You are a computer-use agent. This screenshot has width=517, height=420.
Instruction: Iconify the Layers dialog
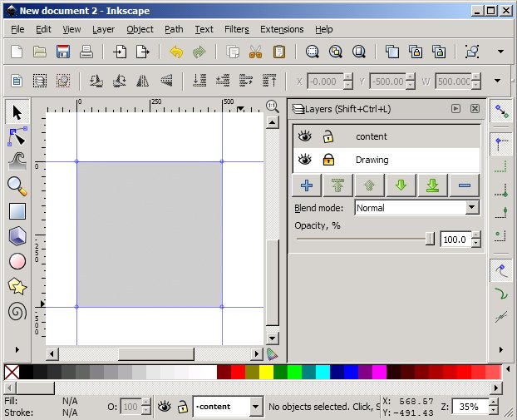point(455,109)
